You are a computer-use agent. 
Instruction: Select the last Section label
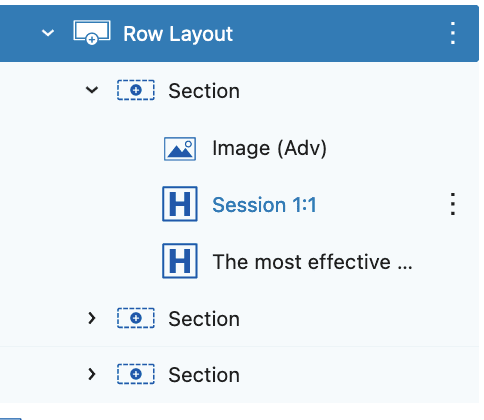204,375
